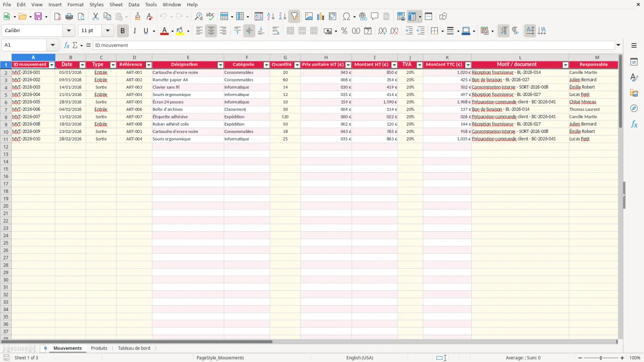Open the Sheet menu
This screenshot has height=362, width=644.
[116, 4]
